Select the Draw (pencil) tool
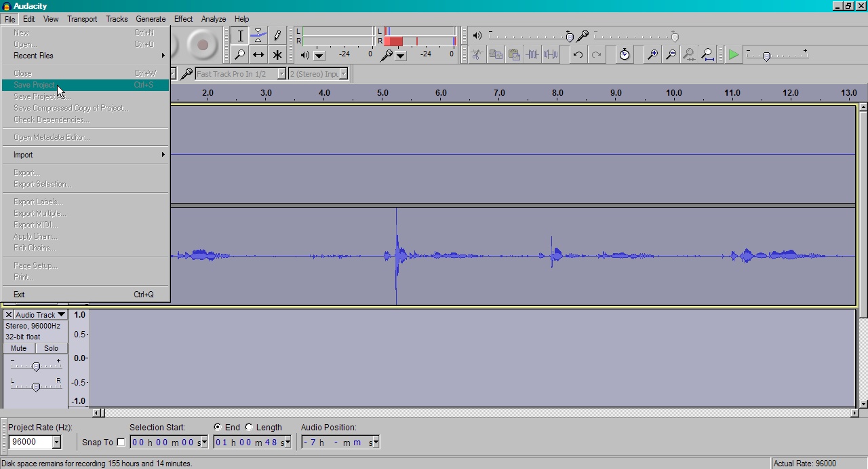868x469 pixels. 277,36
